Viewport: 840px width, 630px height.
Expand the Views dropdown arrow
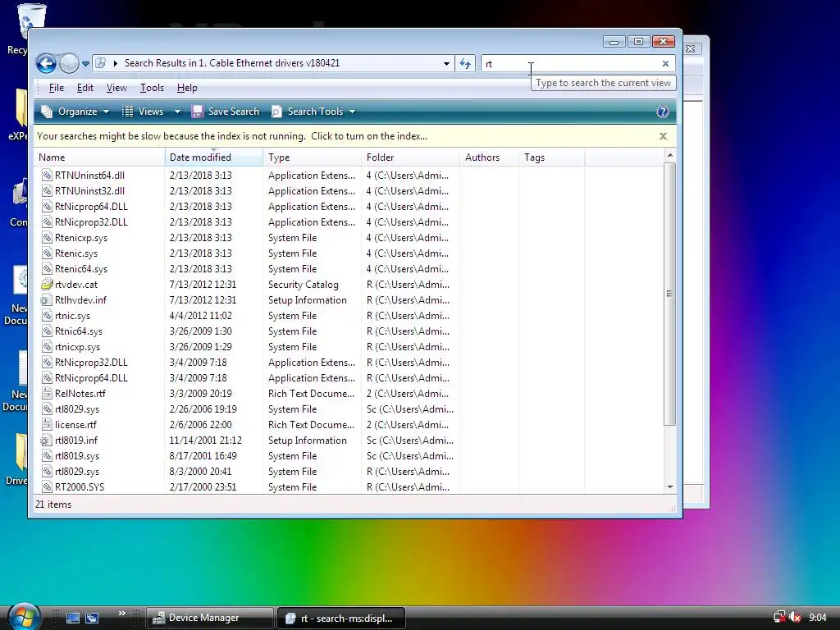(x=177, y=112)
